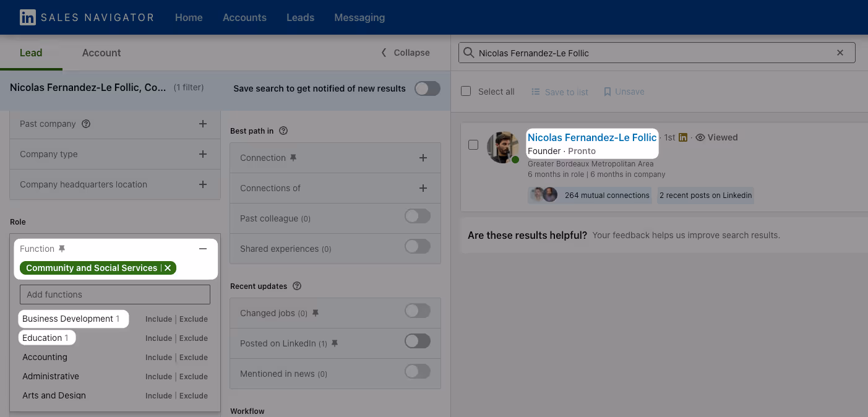Click the LinkedIn premium badge icon

click(x=683, y=137)
